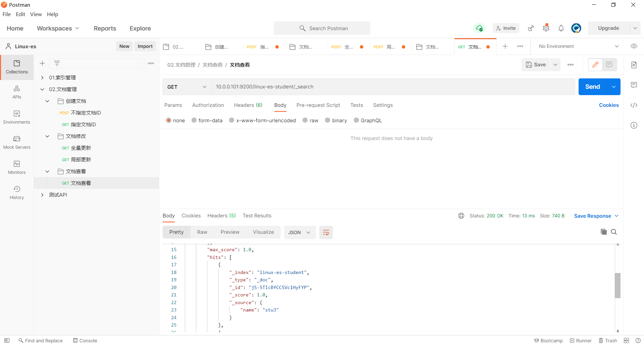The width and height of the screenshot is (644, 345).
Task: Open the Send button dropdown arrow
Action: (x=614, y=87)
